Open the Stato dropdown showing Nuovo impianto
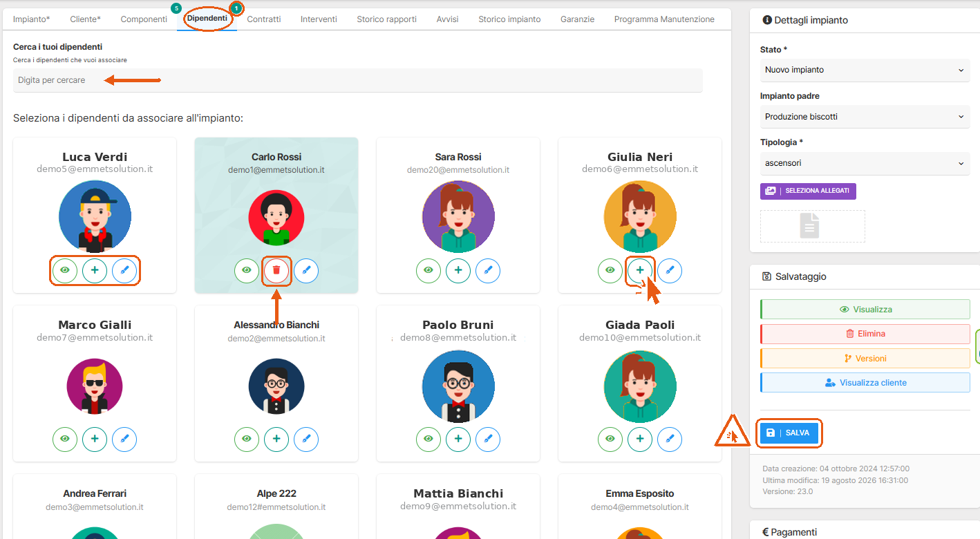This screenshot has width=980, height=539. (865, 70)
